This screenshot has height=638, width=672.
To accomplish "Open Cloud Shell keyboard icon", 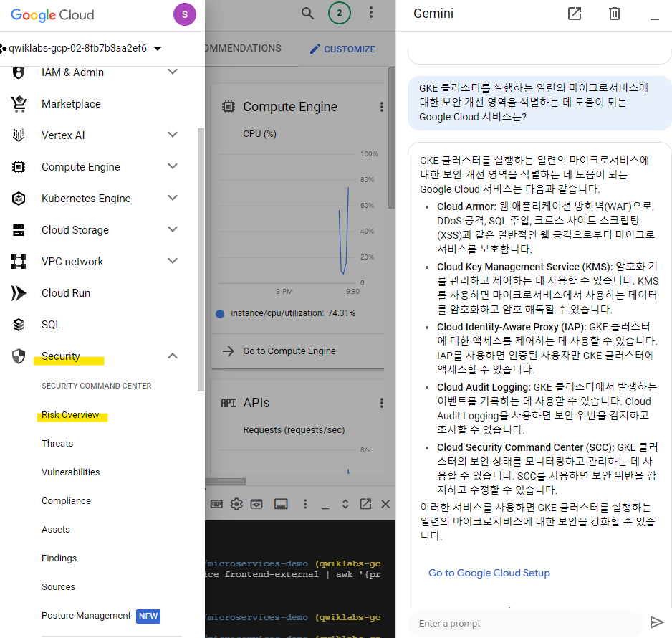I will (x=216, y=504).
